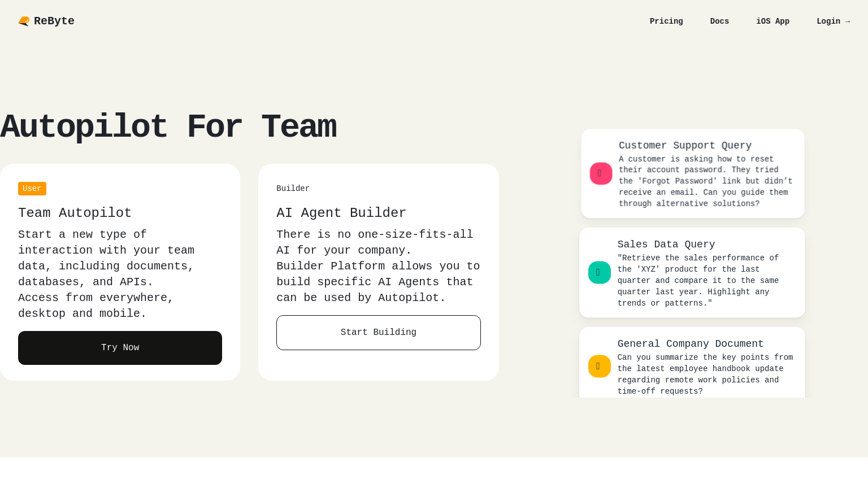Open the Customer Support Query card title
868x488 pixels.
[x=685, y=146]
